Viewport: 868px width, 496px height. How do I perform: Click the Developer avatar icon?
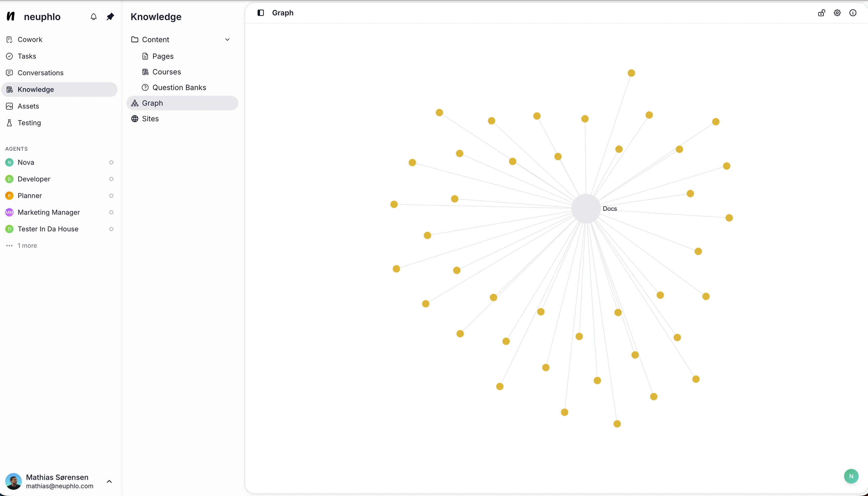[x=10, y=179]
